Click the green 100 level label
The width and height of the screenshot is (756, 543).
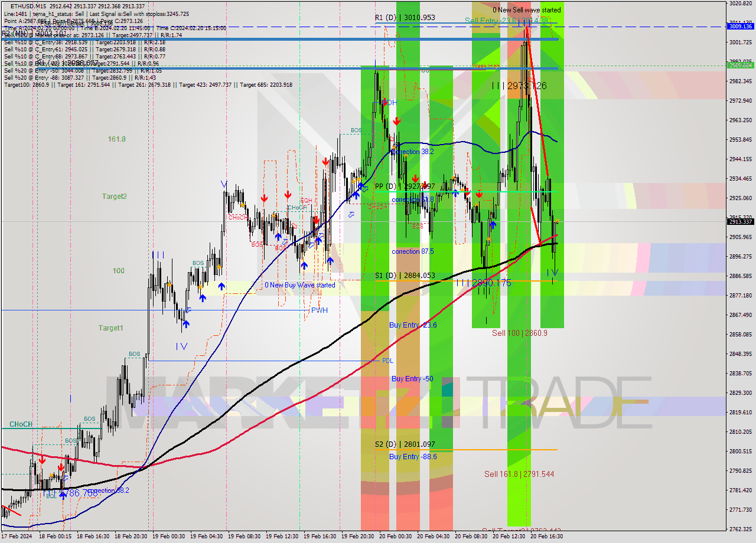pos(119,271)
